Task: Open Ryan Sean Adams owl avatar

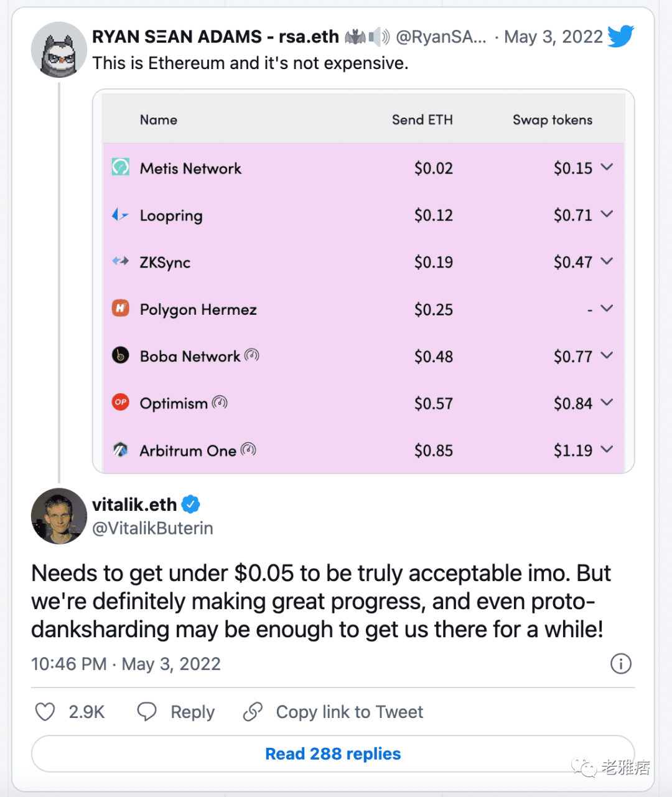Action: [x=59, y=50]
